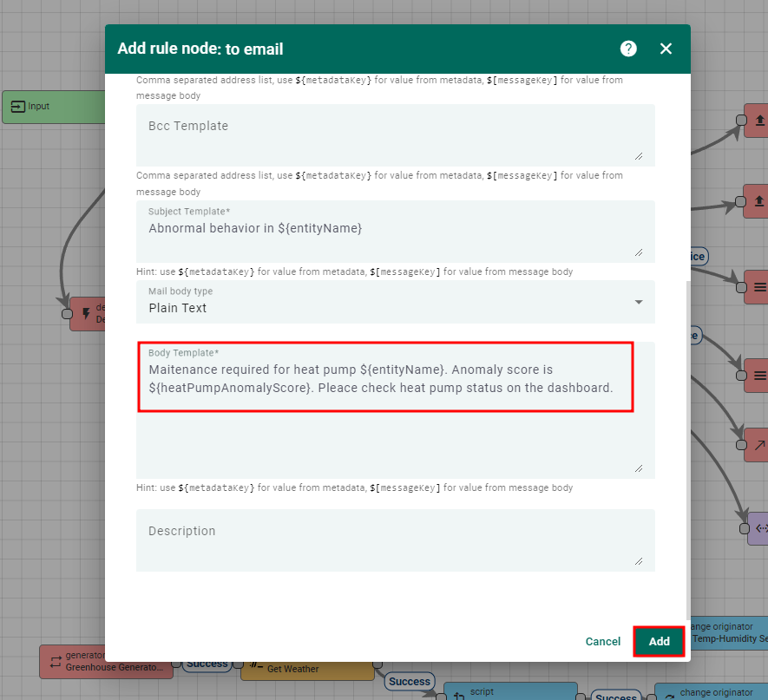Click the diagonal arrow node icon

point(760,446)
